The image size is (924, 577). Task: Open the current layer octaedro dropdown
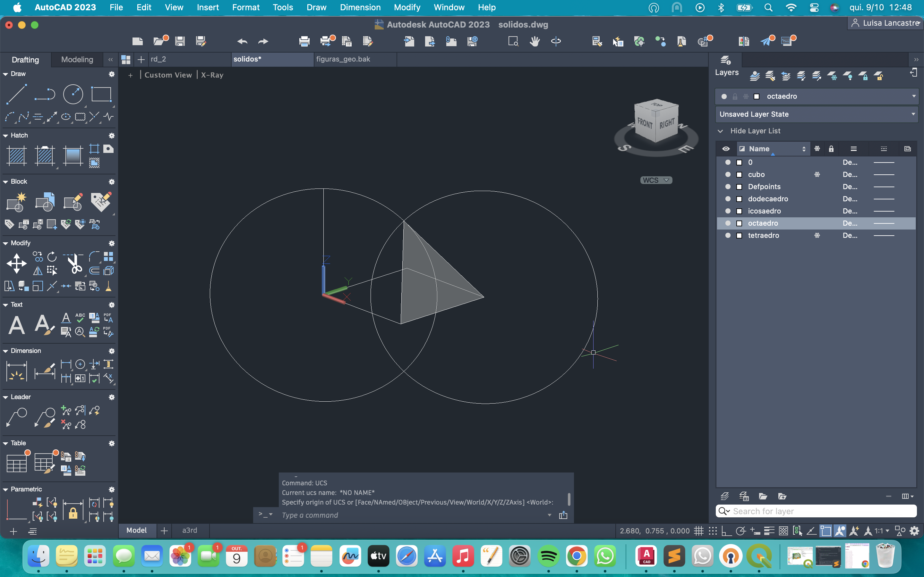913,96
